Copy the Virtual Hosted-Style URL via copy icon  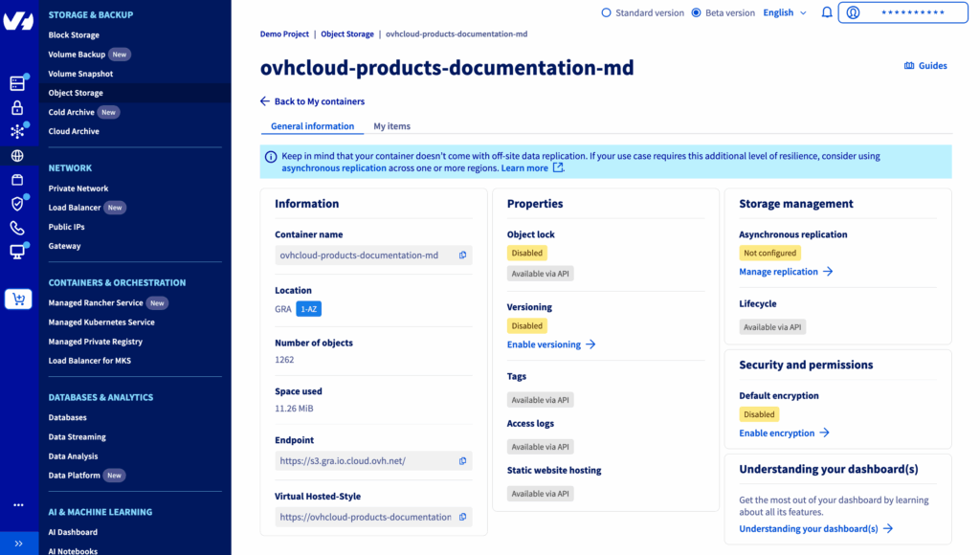(x=462, y=517)
